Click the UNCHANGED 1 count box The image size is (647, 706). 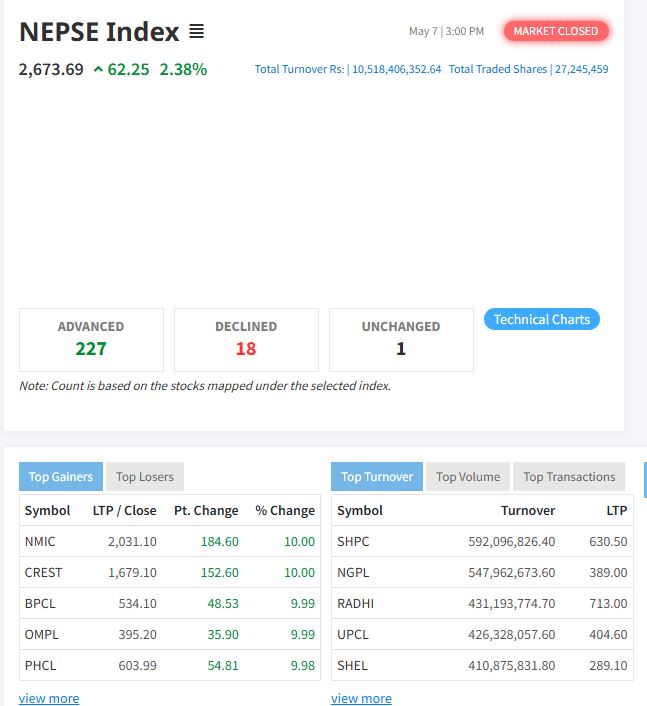pos(401,340)
